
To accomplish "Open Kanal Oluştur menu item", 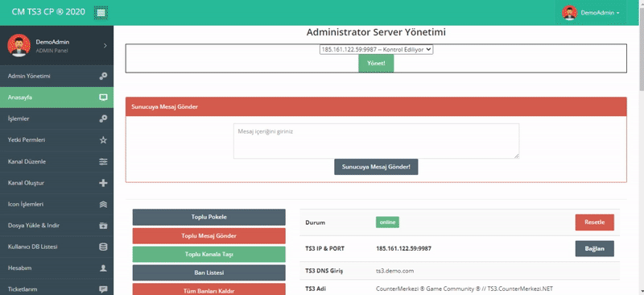I will point(56,183).
